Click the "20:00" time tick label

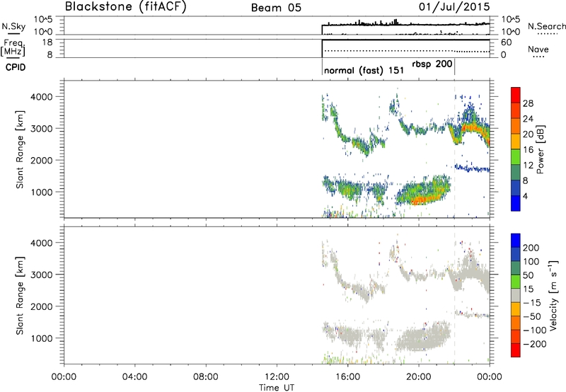(419, 377)
